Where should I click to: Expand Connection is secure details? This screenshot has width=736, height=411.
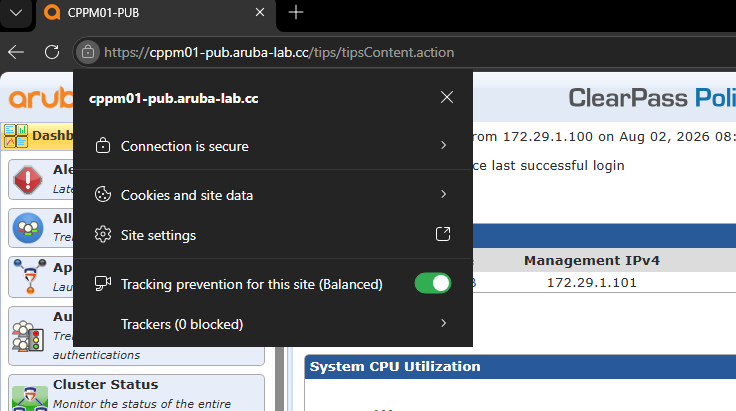273,146
